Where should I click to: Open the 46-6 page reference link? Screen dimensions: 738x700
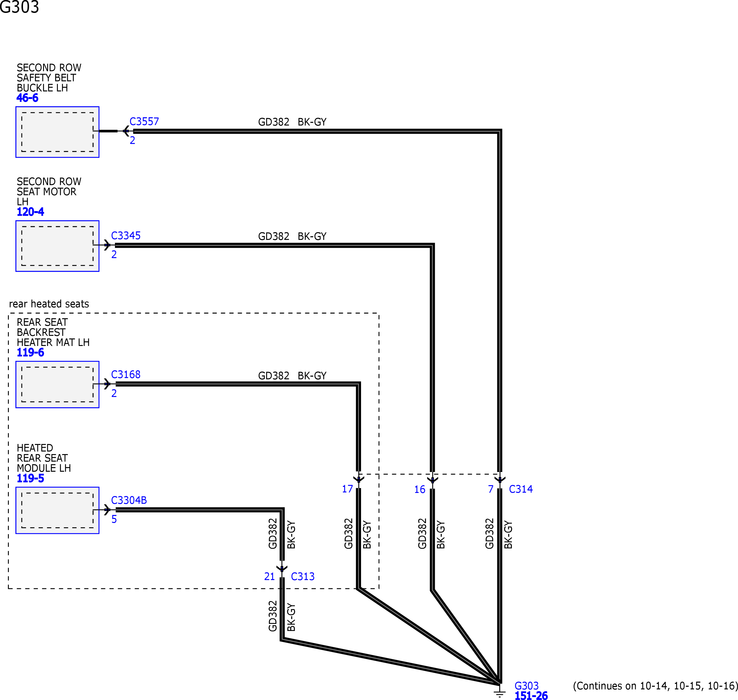[27, 98]
